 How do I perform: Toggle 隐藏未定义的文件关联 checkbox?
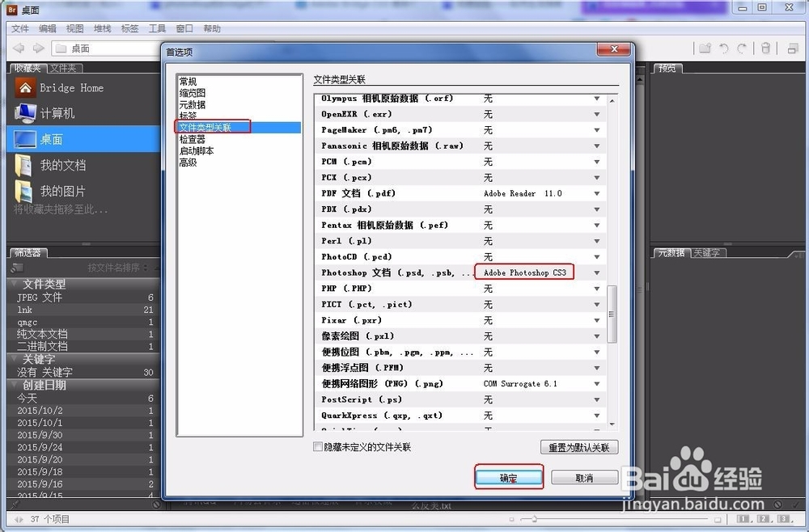click(318, 447)
